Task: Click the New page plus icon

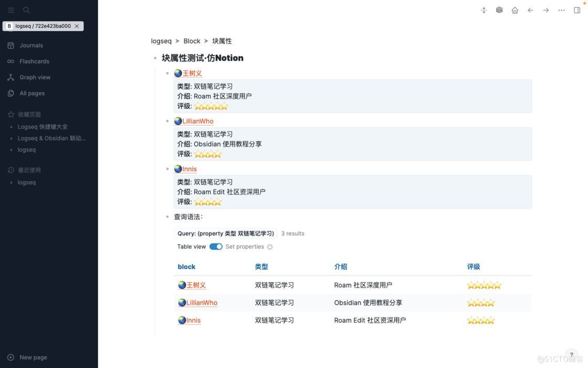Action: 11,357
